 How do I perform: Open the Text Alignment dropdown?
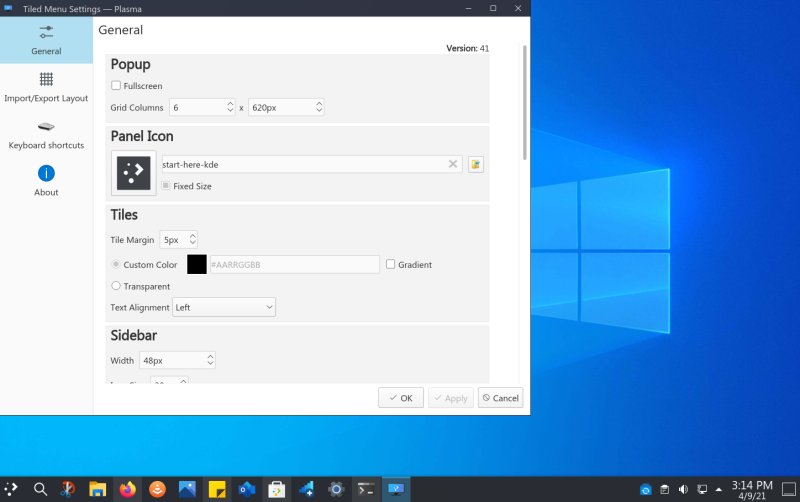[x=224, y=307]
